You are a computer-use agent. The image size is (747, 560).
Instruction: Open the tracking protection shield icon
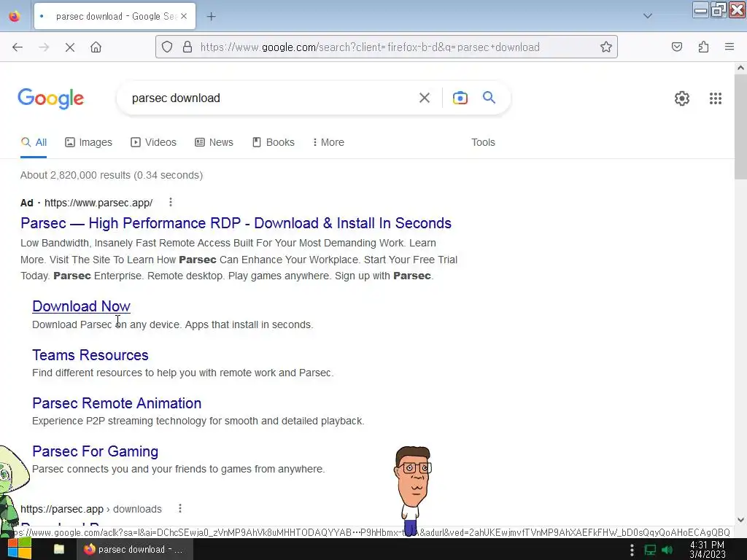(167, 47)
